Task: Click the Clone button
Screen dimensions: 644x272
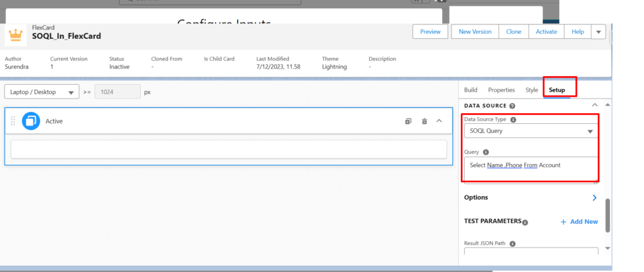Action: pos(513,31)
